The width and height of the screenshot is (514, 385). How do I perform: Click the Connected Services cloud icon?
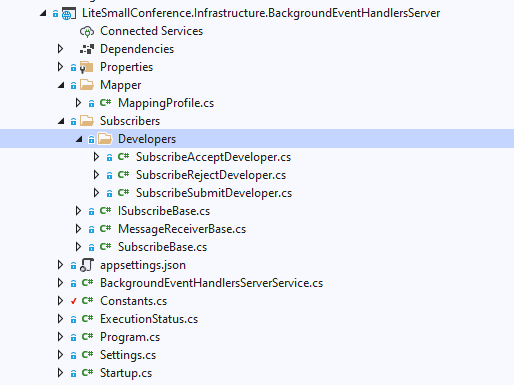[87, 32]
